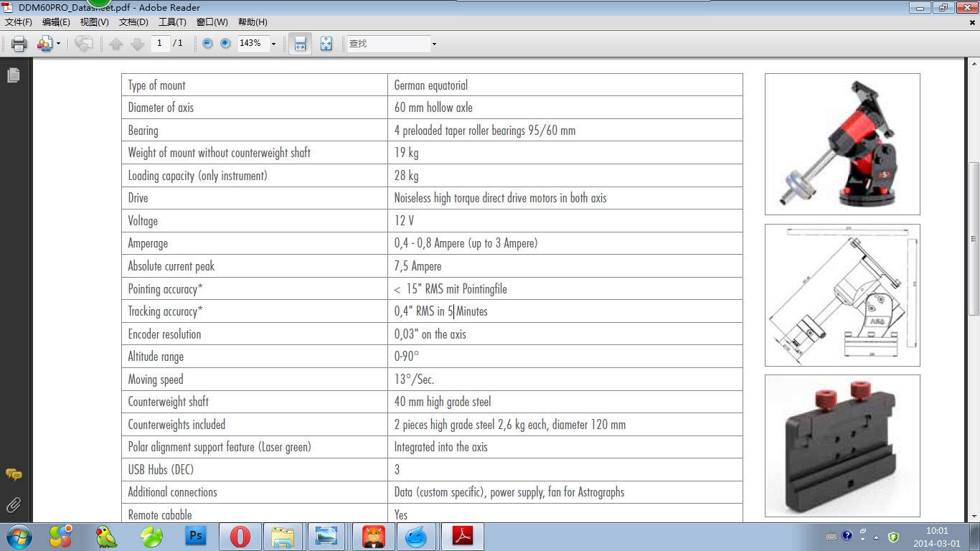Toggle fit one full page view

[x=326, y=44]
